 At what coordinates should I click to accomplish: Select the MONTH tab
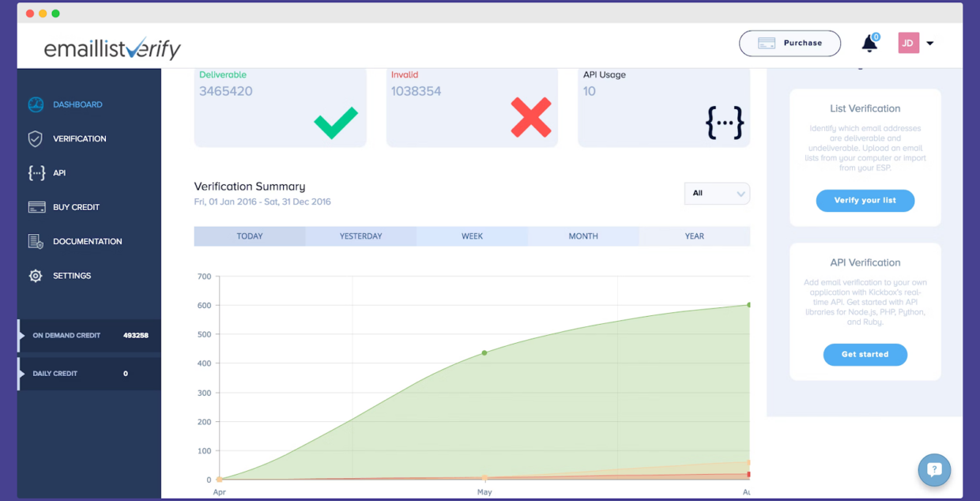(583, 236)
